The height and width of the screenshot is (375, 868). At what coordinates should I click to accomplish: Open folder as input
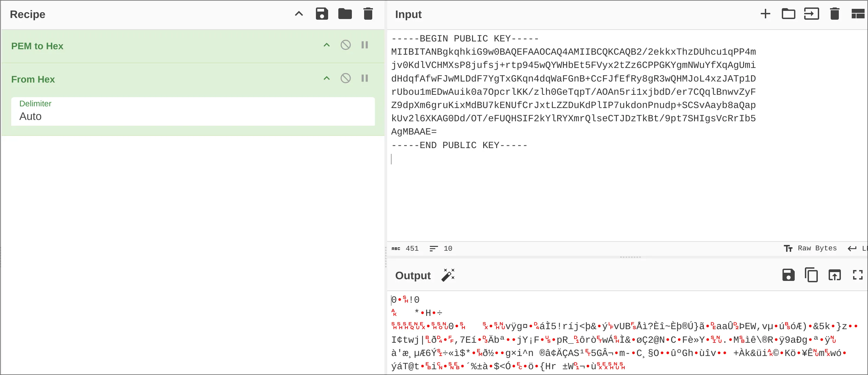(788, 14)
